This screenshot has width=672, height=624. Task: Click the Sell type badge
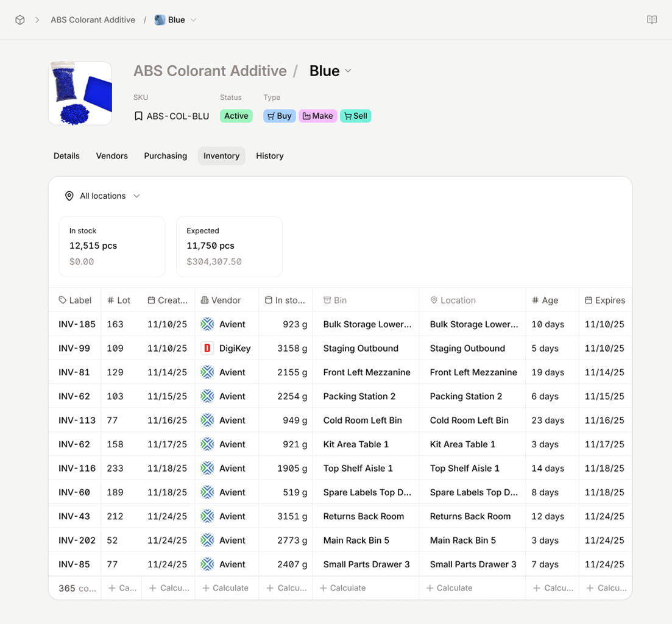(x=356, y=116)
